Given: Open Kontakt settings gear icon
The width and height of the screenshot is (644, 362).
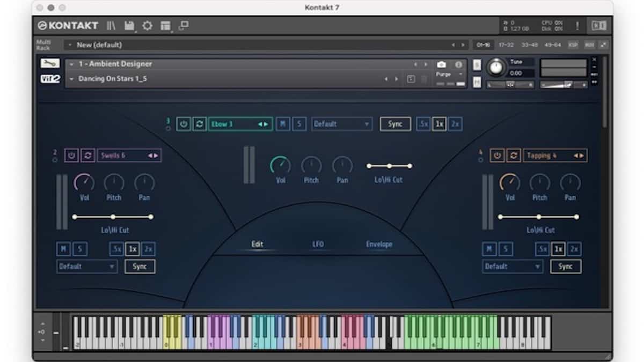Looking at the screenshot, I should tap(147, 25).
